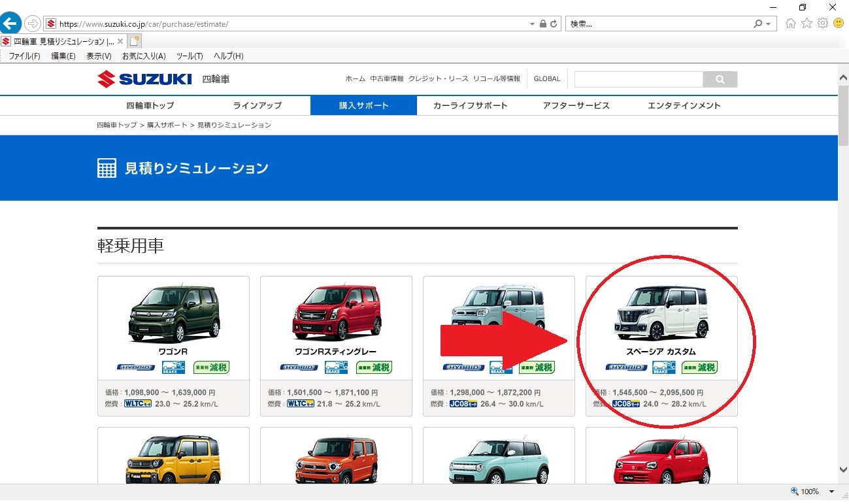Select the 購入サポート navigation tab

[x=363, y=105]
